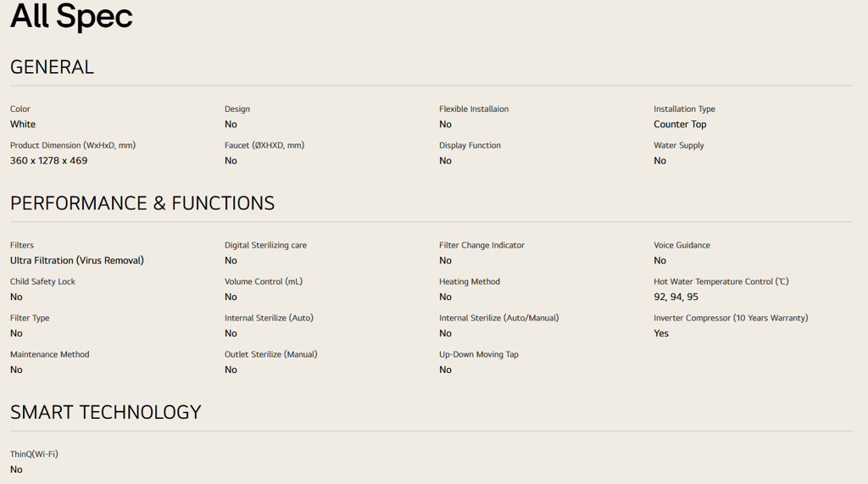Click the PERFORMANCE & FUNCTIONS heading
Image resolution: width=868 pixels, height=484 pixels.
pyautogui.click(x=142, y=203)
